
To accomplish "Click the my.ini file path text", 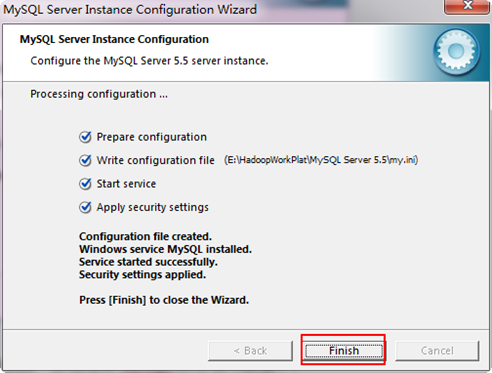I will pyautogui.click(x=321, y=160).
